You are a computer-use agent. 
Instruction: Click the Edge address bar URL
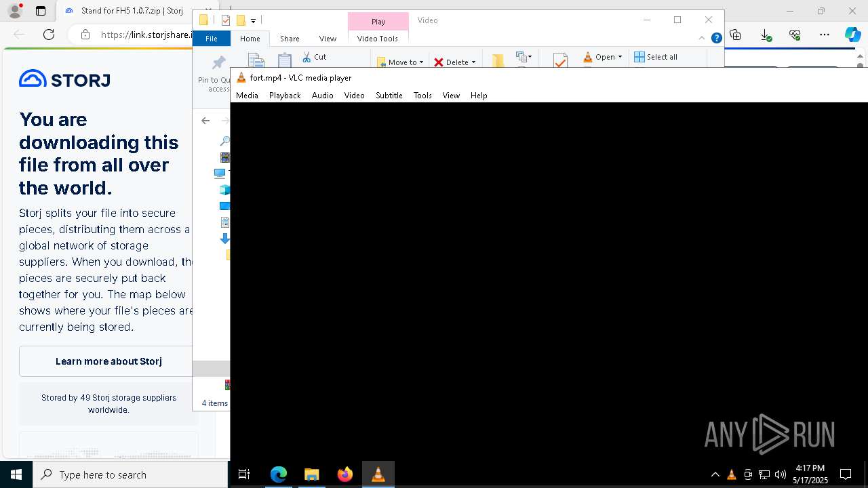146,35
